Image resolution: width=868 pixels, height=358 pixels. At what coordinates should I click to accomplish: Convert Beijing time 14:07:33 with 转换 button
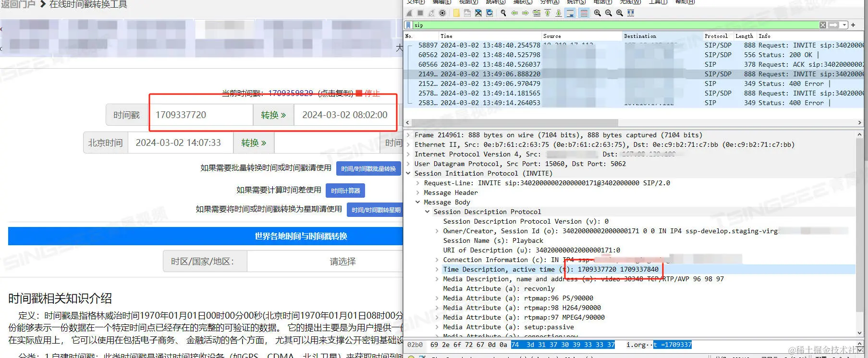point(254,143)
